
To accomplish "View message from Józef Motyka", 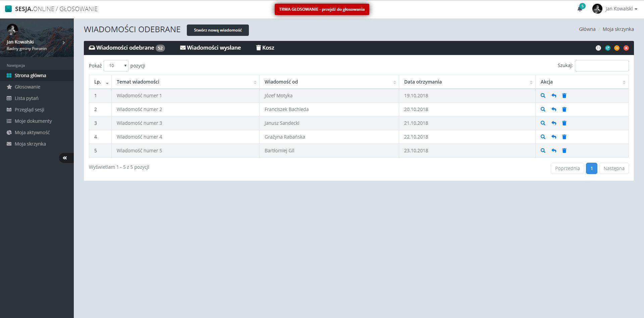I will [x=543, y=96].
